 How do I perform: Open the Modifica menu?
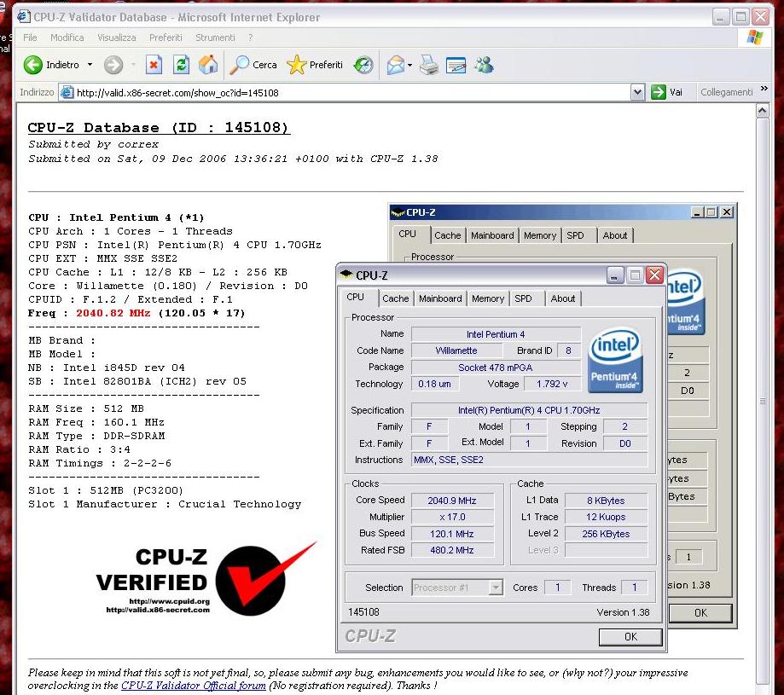tap(67, 38)
